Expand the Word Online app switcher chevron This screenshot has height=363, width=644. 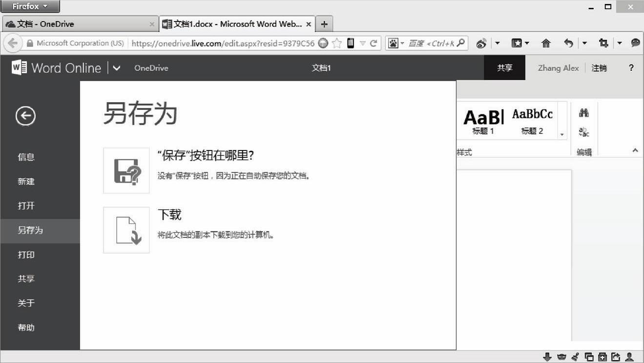[x=116, y=68]
